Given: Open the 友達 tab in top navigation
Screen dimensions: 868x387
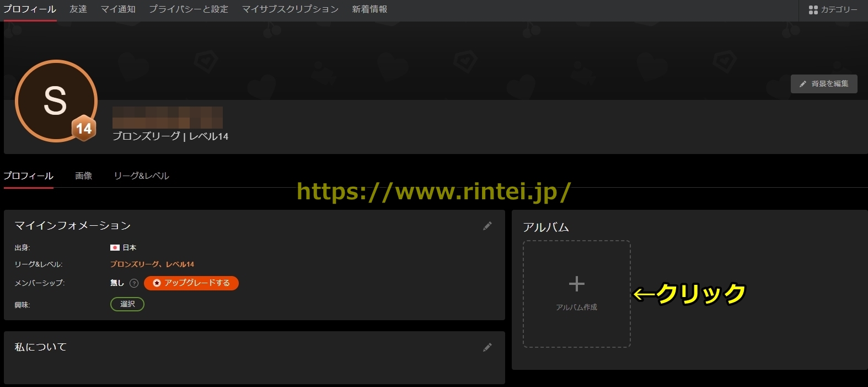Looking at the screenshot, I should [78, 9].
